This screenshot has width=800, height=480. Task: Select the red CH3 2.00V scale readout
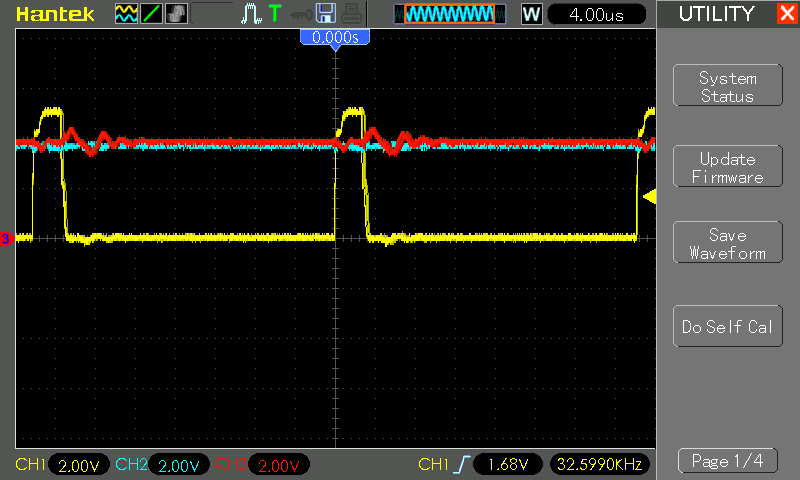pyautogui.click(x=278, y=465)
